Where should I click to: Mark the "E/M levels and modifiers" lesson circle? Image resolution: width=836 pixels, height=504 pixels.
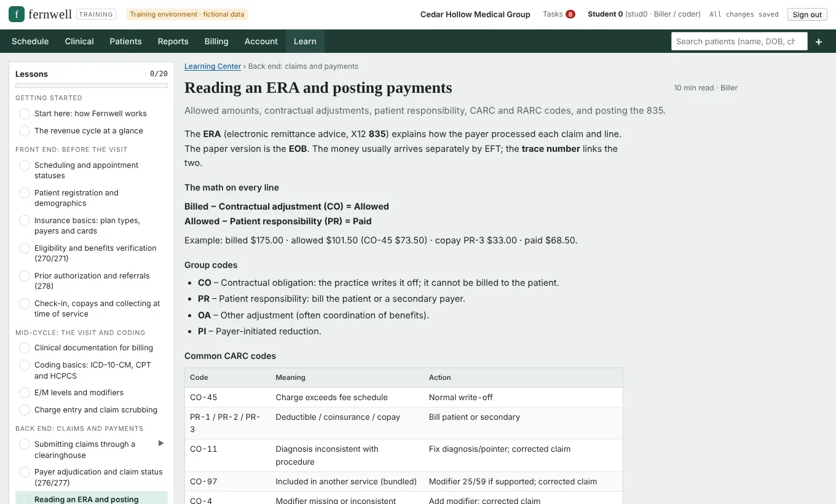click(x=25, y=393)
